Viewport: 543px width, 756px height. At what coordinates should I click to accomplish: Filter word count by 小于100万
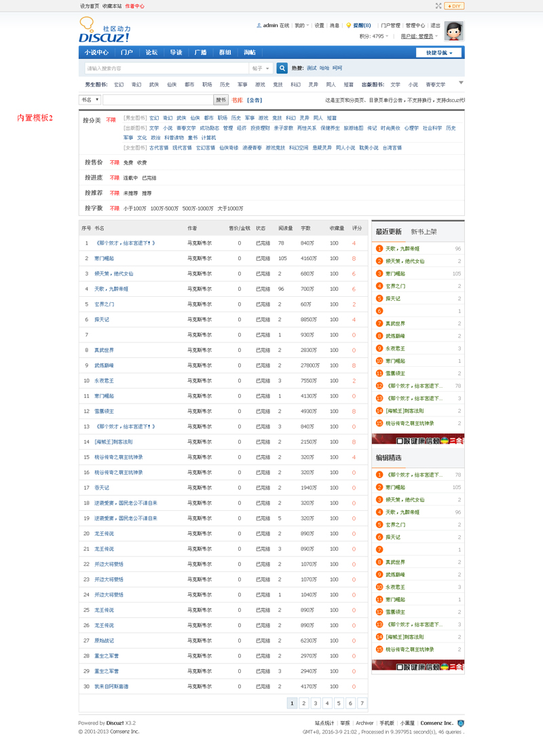[135, 209]
